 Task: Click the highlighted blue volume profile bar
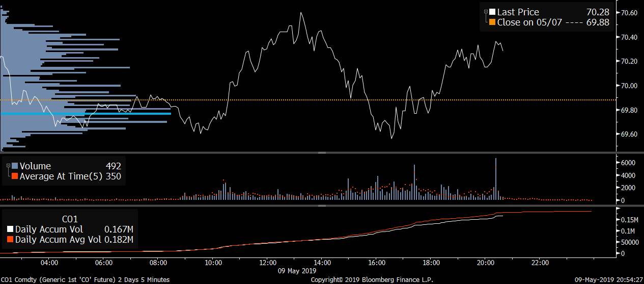click(x=86, y=114)
